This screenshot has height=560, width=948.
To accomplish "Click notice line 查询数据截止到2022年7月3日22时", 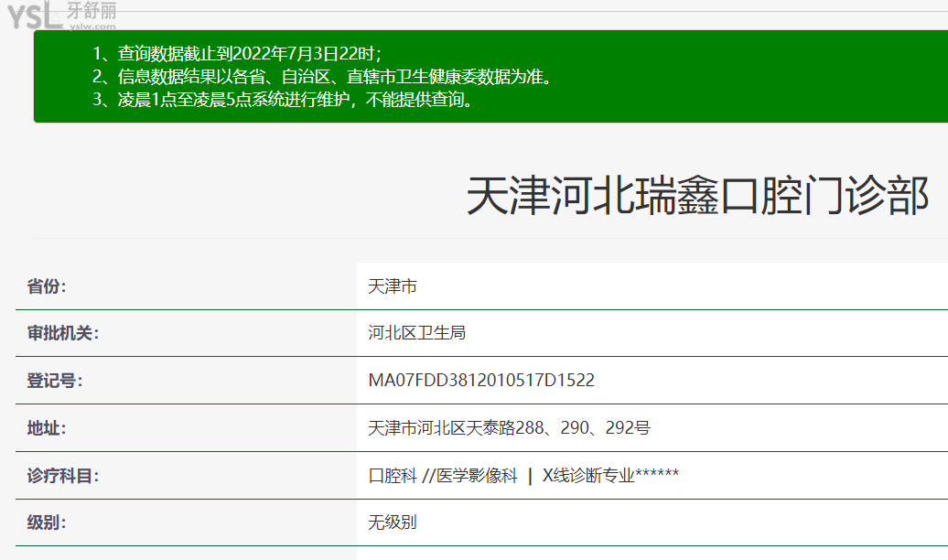I will (x=237, y=54).
